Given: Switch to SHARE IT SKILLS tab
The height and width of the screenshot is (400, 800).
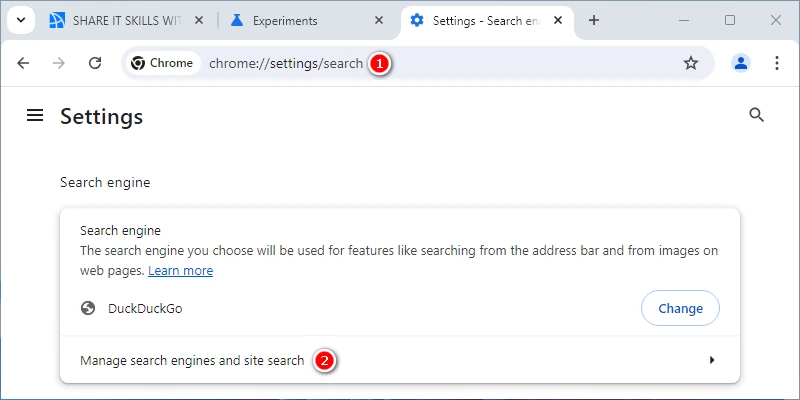Looking at the screenshot, I should (x=127, y=21).
